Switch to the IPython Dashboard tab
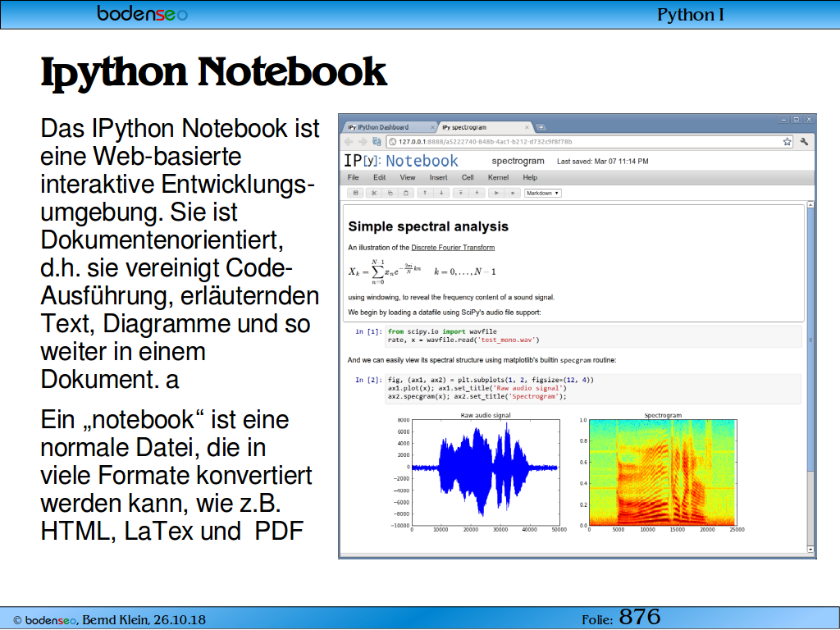Image resolution: width=840 pixels, height=630 pixels. pos(390,127)
